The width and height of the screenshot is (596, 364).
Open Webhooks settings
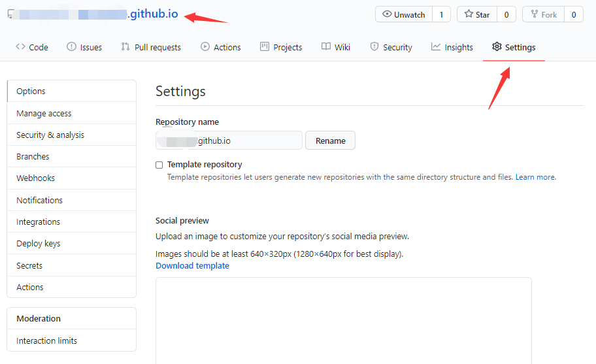pos(71,178)
